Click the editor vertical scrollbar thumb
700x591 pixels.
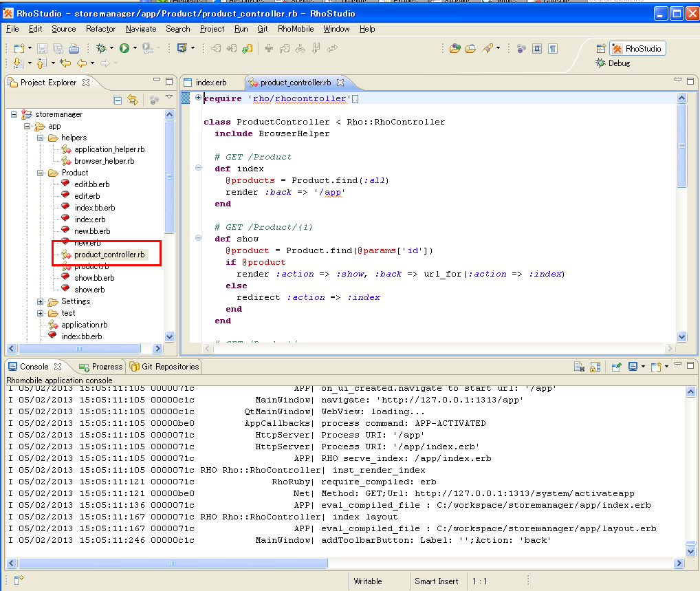(681, 146)
